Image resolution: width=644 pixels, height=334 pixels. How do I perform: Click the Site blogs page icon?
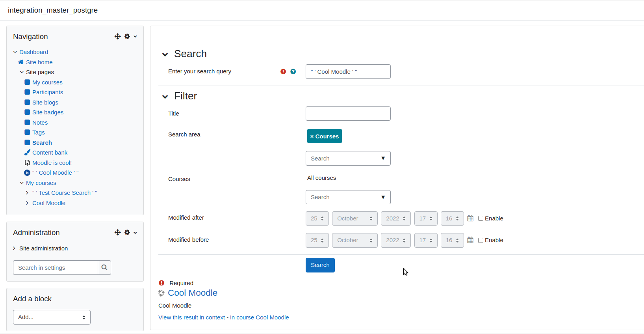(27, 102)
